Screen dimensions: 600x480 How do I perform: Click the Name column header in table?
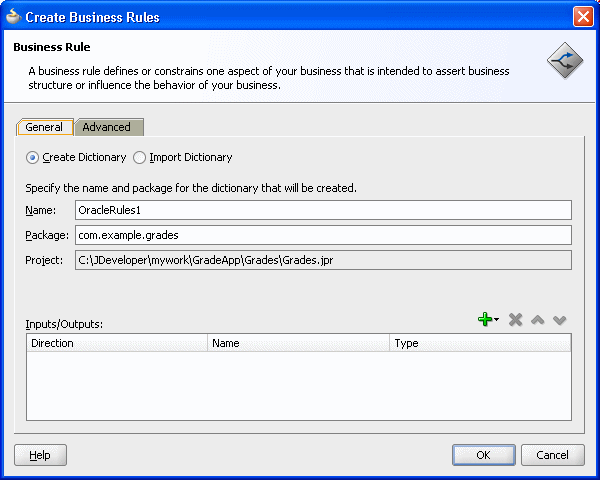pyautogui.click(x=298, y=343)
